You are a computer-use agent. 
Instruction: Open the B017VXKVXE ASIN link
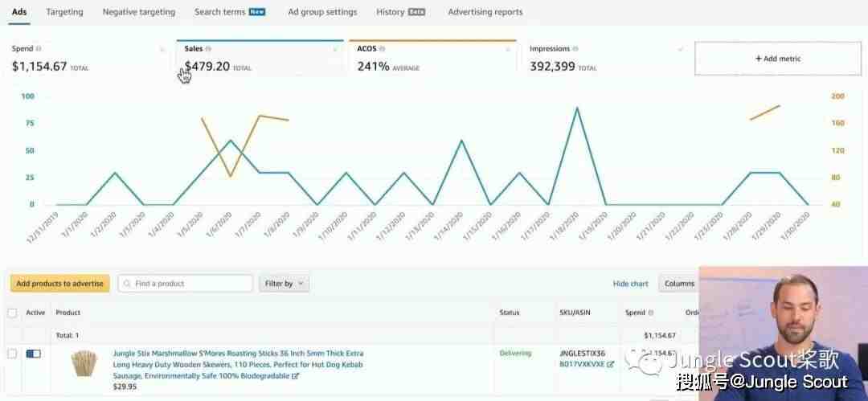pos(582,365)
